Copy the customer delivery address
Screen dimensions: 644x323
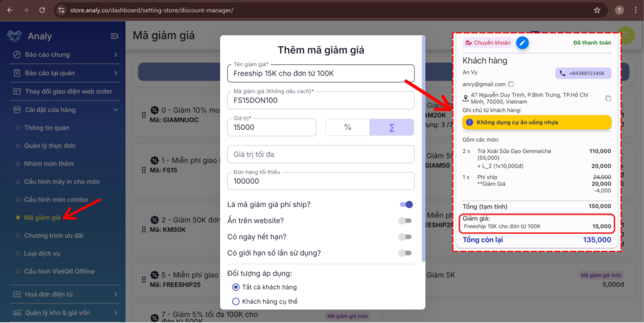[608, 98]
